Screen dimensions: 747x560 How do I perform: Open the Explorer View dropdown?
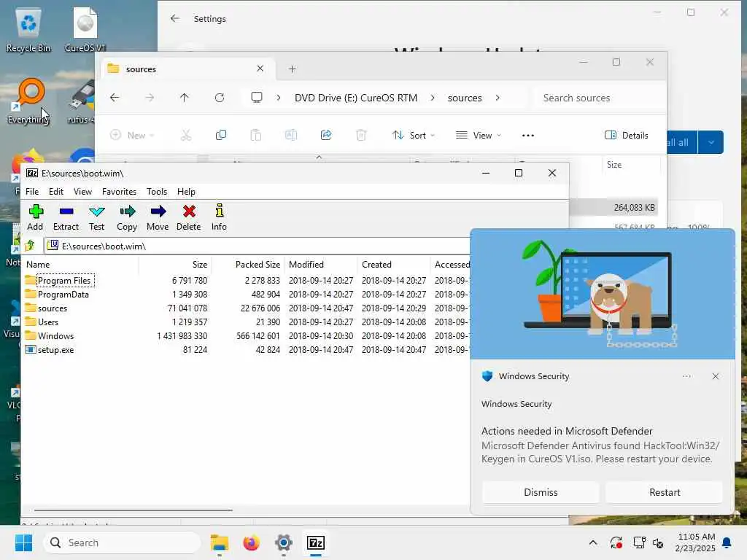pos(479,135)
